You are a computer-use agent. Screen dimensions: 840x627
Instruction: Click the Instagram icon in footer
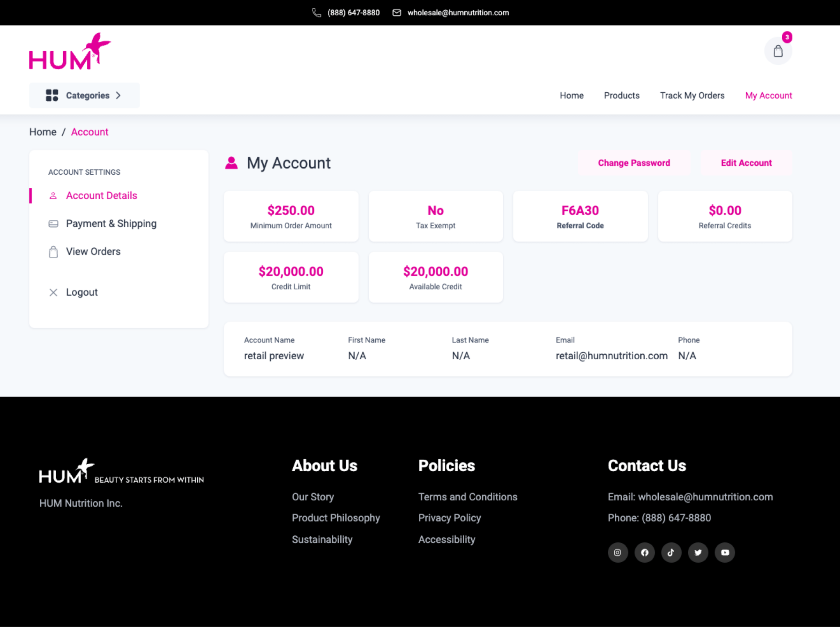point(617,552)
